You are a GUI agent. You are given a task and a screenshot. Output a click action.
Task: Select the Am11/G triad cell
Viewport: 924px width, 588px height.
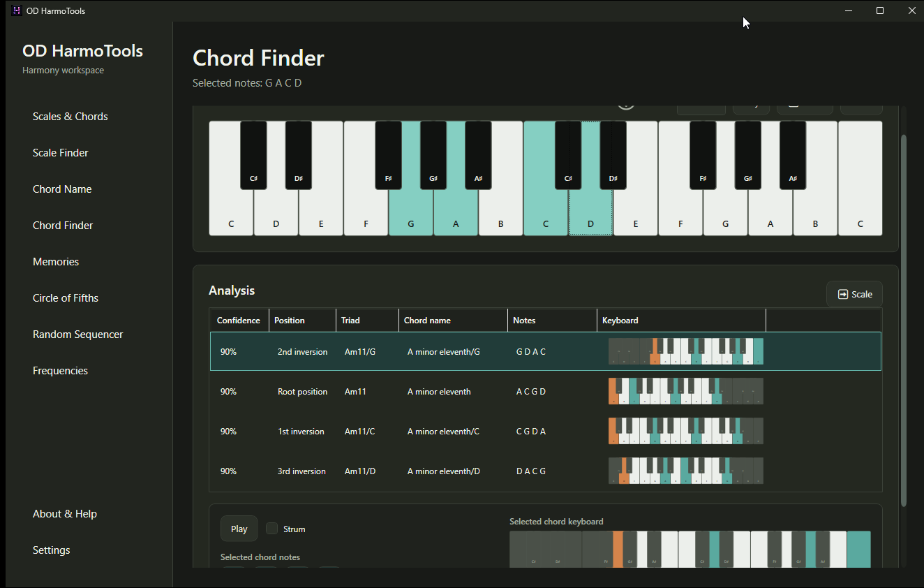360,352
